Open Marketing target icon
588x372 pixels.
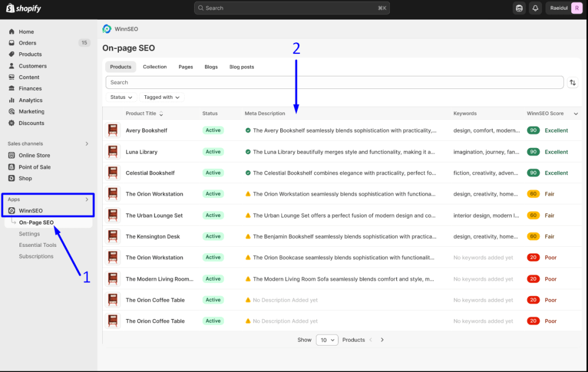(x=11, y=111)
